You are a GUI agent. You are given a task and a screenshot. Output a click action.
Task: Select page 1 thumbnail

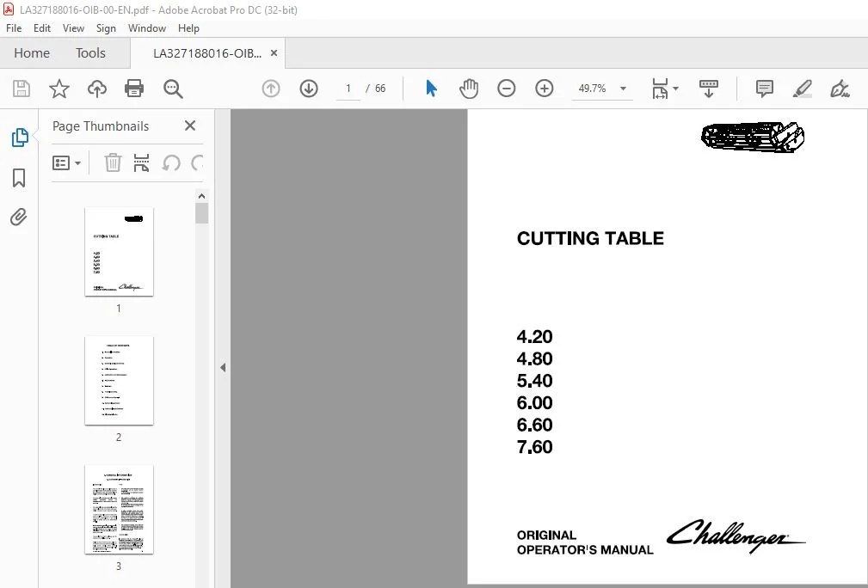click(119, 252)
